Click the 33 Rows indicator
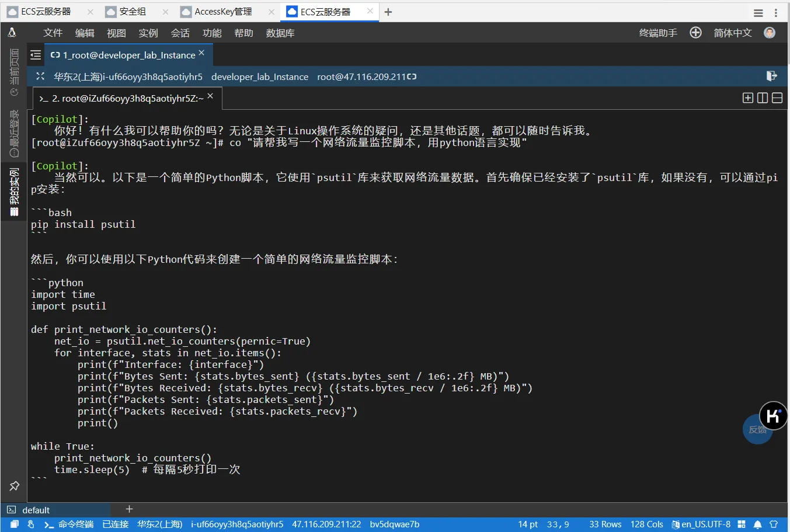The width and height of the screenshot is (790, 532). tap(605, 524)
